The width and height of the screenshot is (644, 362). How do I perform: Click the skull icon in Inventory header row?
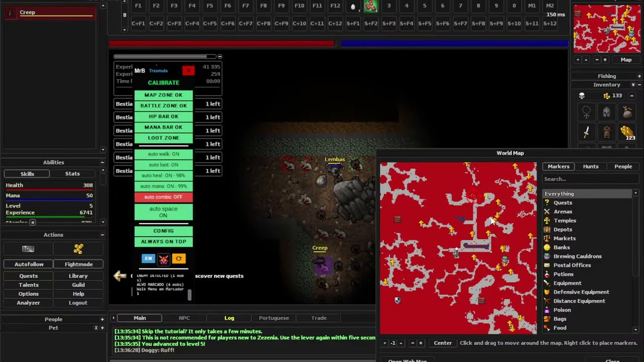tap(582, 96)
